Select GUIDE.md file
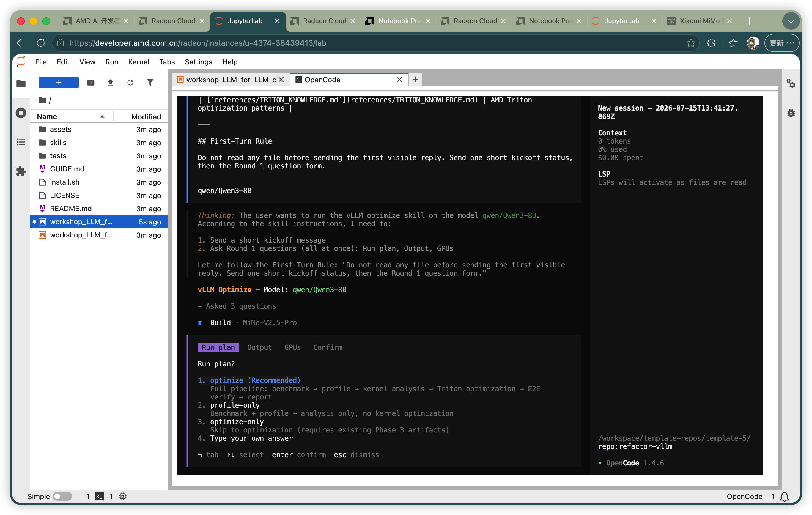This screenshot has width=812, height=515. click(x=99, y=169)
